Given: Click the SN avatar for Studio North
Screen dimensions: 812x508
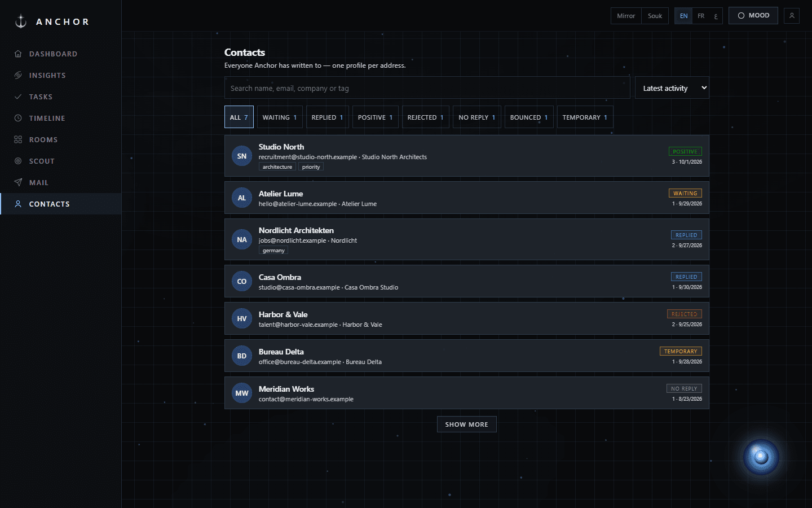Looking at the screenshot, I should pos(242,156).
